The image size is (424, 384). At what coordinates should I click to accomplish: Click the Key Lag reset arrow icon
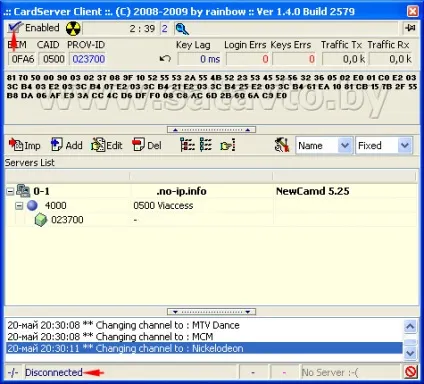tap(165, 59)
